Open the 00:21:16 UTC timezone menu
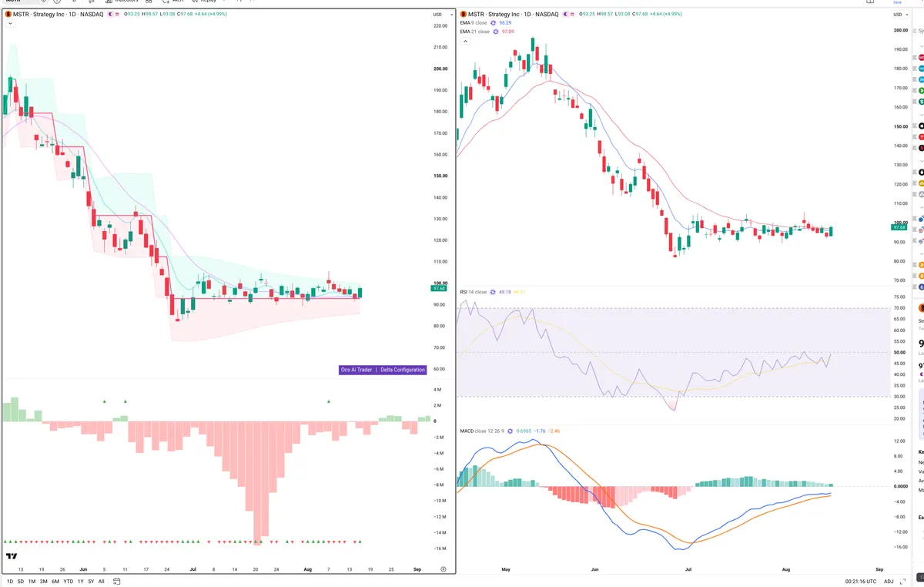Image resolution: width=924 pixels, height=587 pixels. point(861,582)
